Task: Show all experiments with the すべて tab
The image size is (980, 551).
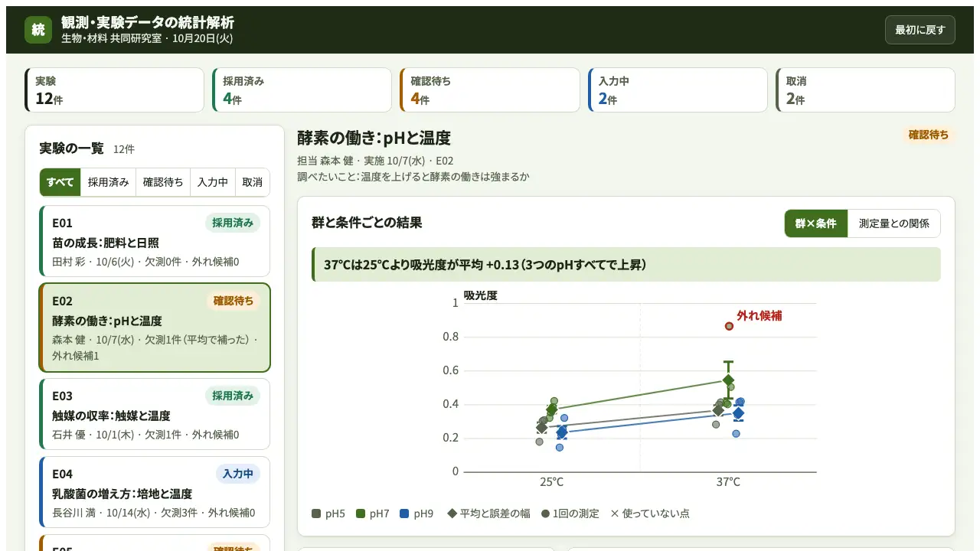Action: click(60, 182)
